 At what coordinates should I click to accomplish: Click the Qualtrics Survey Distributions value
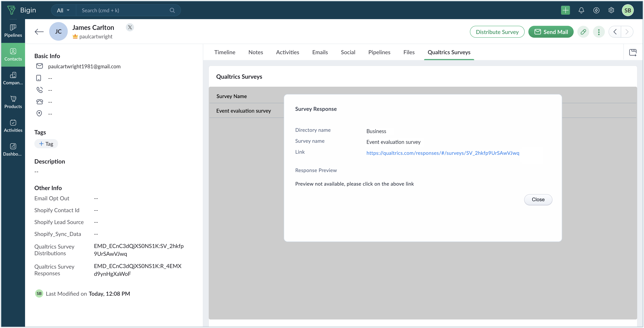point(139,250)
